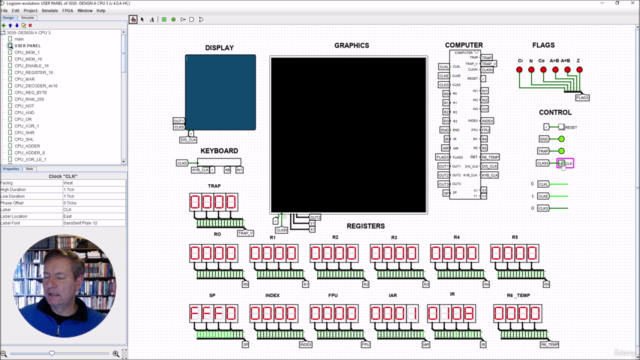Click the green plus add-circuit icon

tap(4, 25)
